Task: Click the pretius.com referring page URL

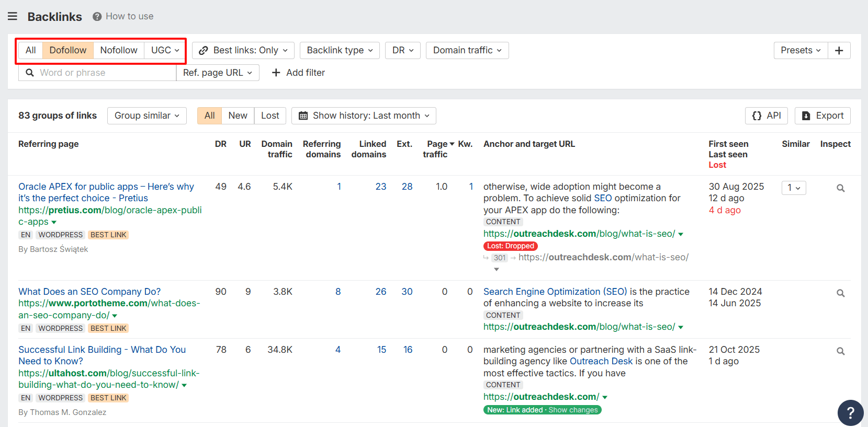Action: click(110, 216)
